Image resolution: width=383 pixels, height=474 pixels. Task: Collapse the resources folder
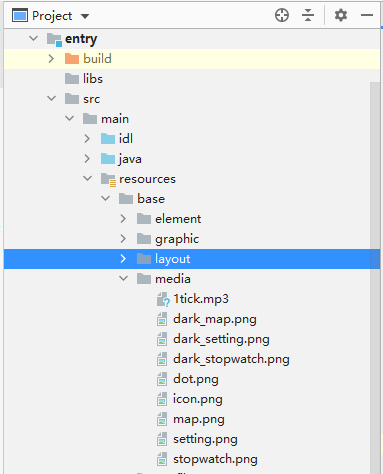click(x=88, y=178)
